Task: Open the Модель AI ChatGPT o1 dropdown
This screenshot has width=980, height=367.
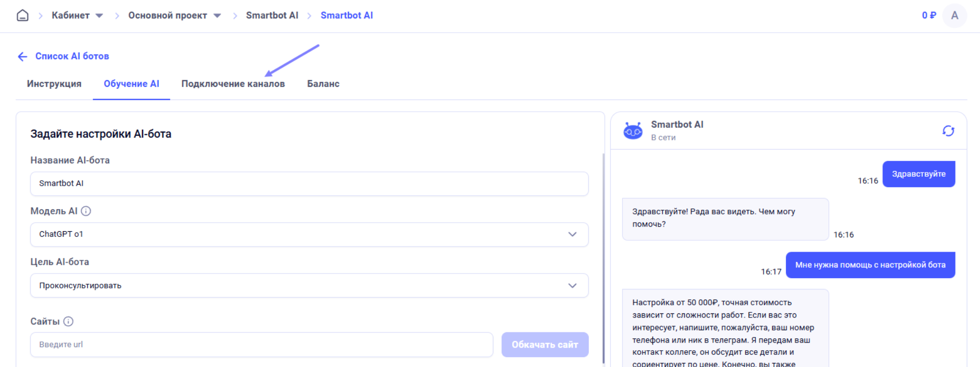Action: coord(309,234)
